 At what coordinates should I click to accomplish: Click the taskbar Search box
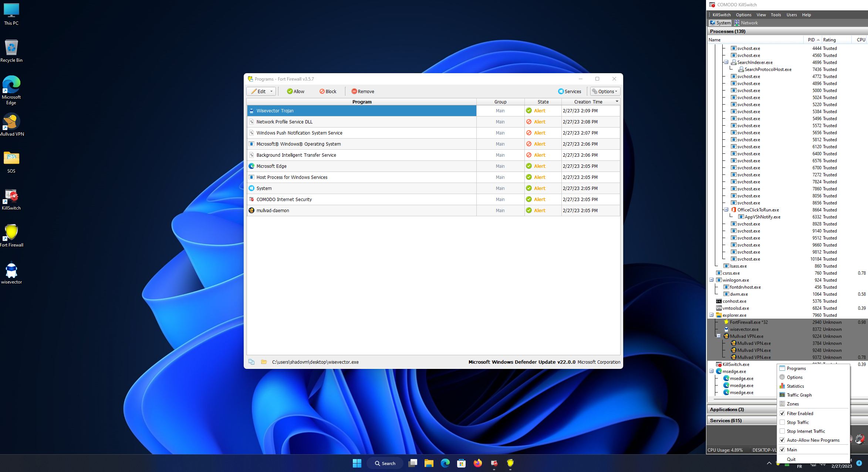[x=385, y=463]
